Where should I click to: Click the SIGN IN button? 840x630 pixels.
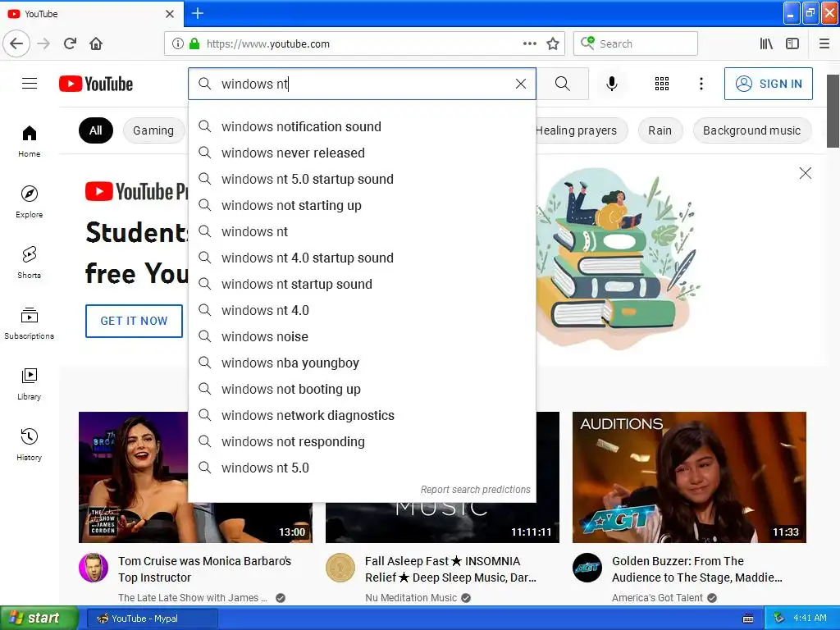[x=768, y=84]
